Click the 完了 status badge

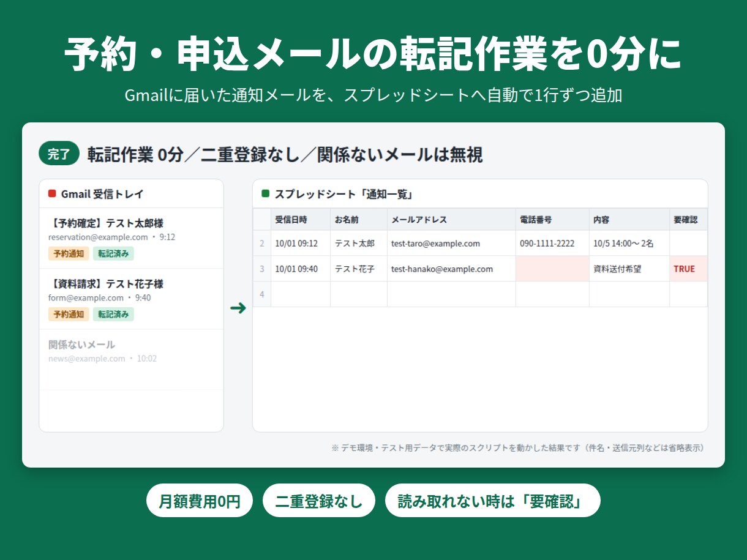tap(59, 154)
